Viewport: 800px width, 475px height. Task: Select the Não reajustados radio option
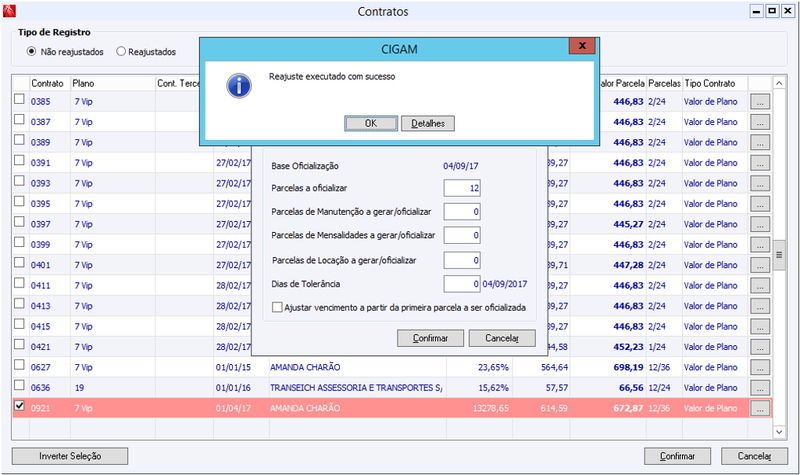tap(32, 52)
